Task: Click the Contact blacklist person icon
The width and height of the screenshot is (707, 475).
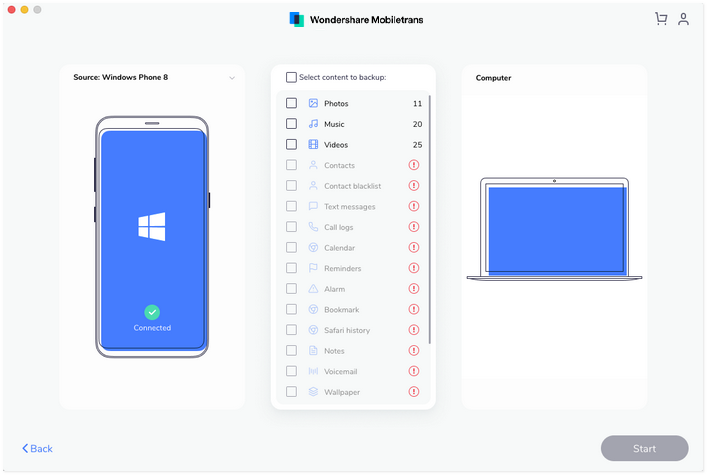Action: pyautogui.click(x=313, y=185)
